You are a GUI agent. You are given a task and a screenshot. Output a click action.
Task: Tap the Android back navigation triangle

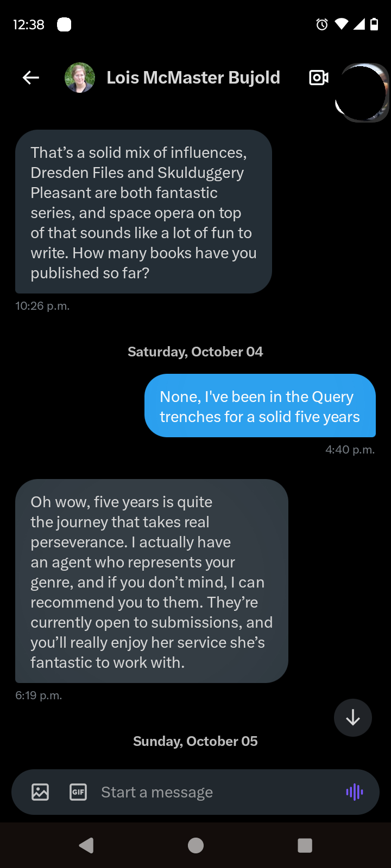[86, 845]
